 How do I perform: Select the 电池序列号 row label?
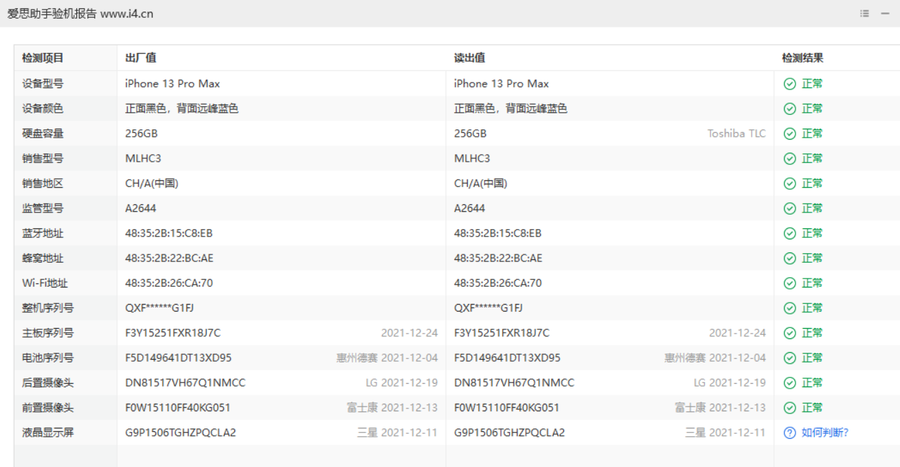coord(48,358)
